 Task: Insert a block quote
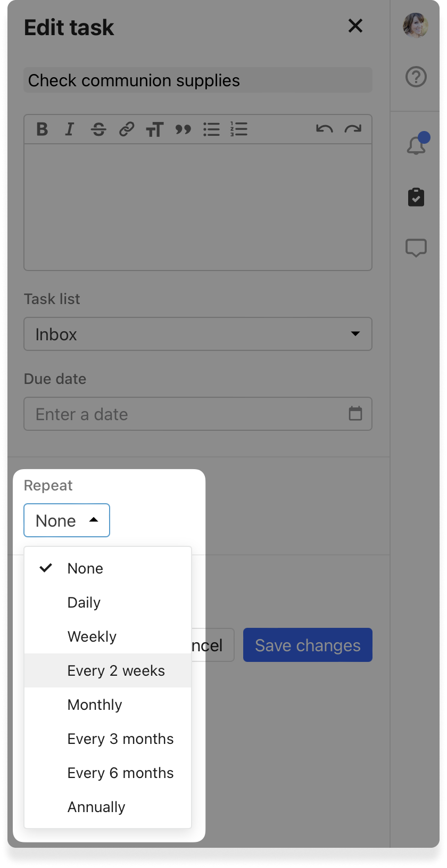[x=183, y=129]
